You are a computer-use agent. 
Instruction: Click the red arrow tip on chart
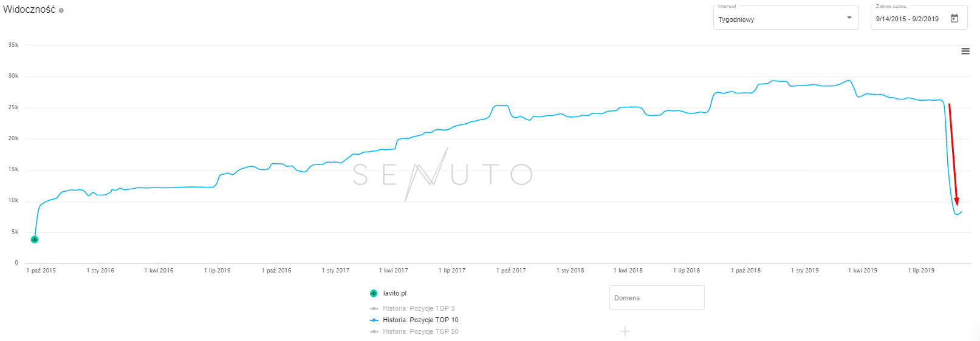point(957,204)
